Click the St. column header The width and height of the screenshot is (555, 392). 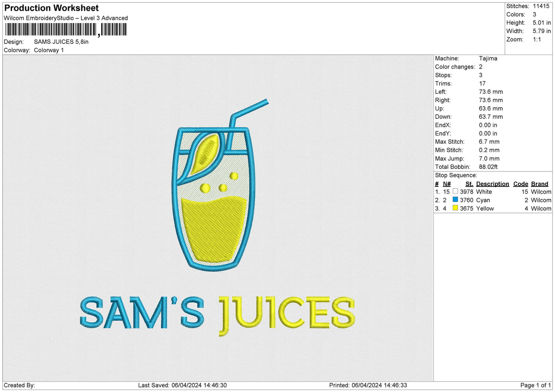(x=469, y=184)
